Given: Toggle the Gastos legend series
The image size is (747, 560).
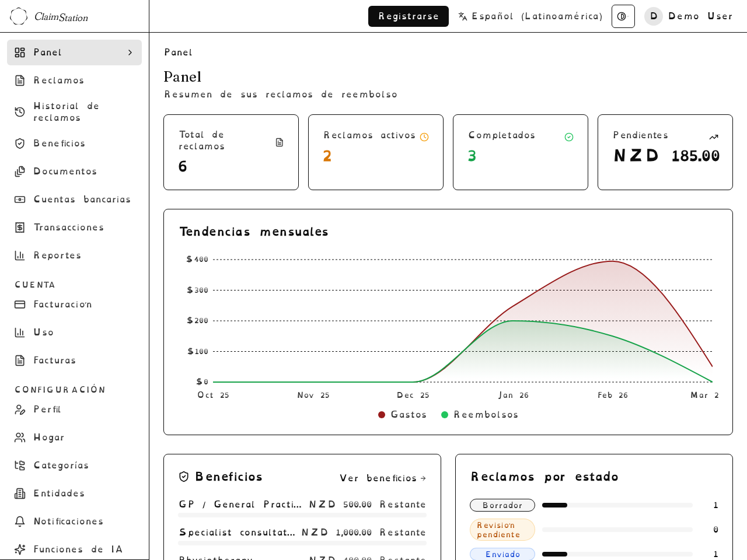Looking at the screenshot, I should tap(403, 415).
